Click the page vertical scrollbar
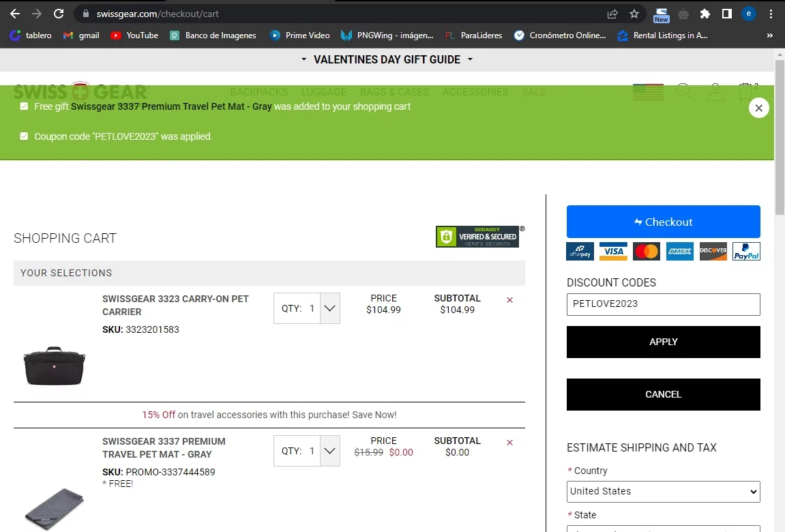Screen dimensions: 785x532 pyautogui.click(x=780, y=138)
